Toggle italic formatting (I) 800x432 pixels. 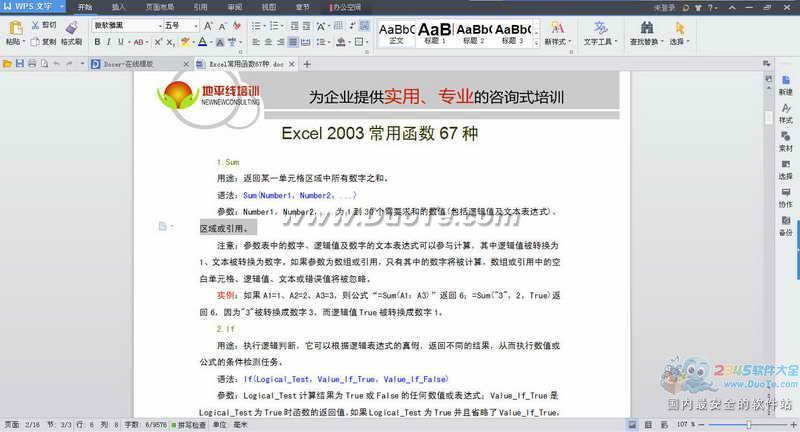(109, 42)
